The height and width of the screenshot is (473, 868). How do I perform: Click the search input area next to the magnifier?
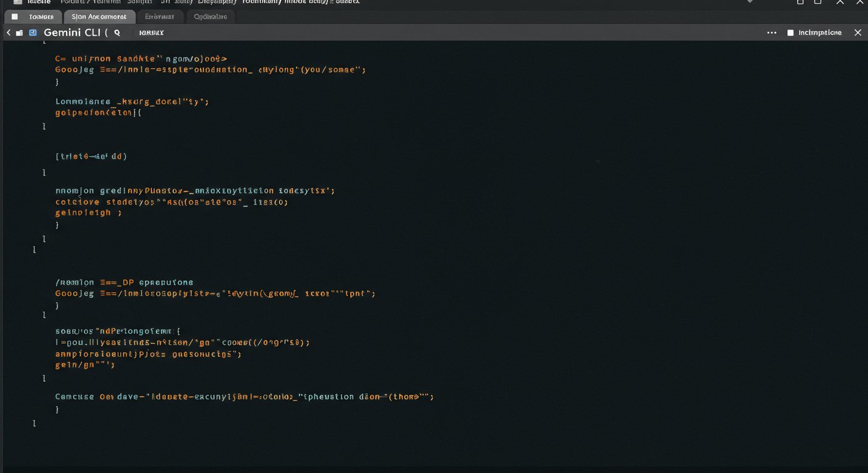click(151, 33)
